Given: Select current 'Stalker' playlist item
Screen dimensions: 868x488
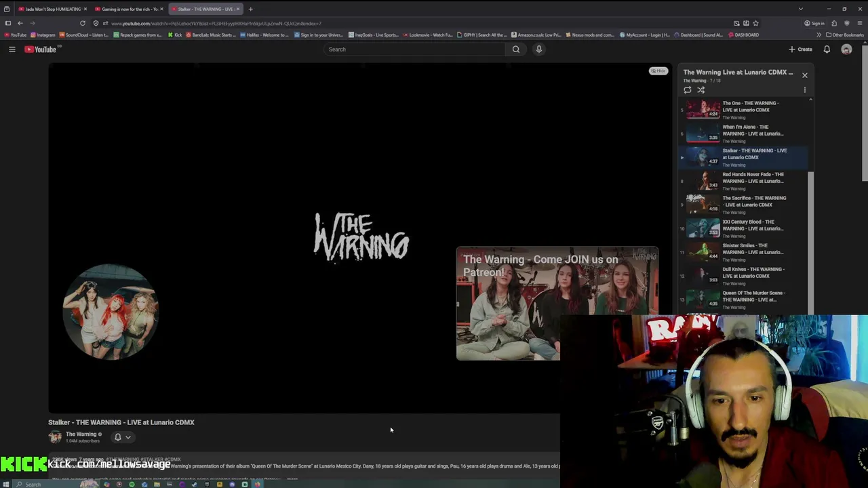Looking at the screenshot, I should click(x=744, y=157).
